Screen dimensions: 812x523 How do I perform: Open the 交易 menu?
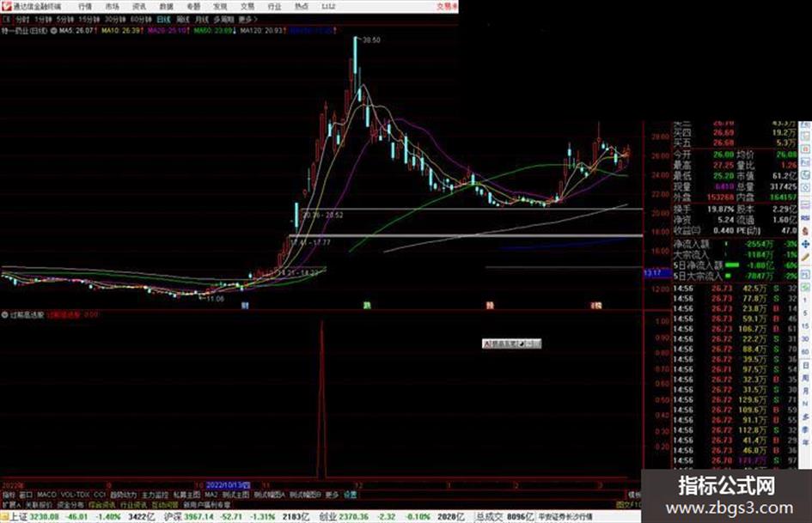[247, 6]
